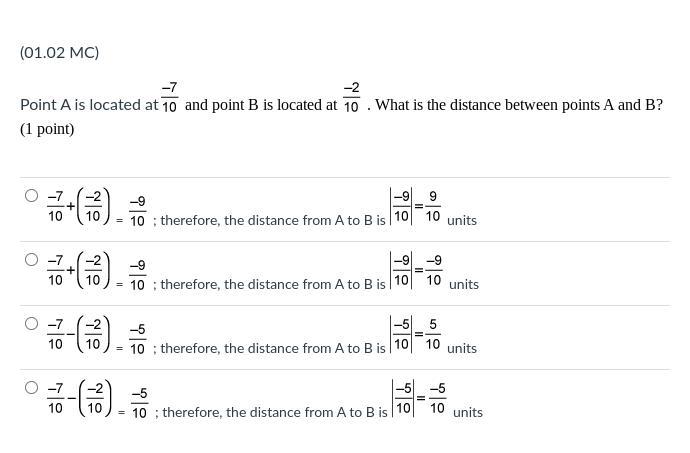
Task: Click the third answer's "therefore" sentence
Action: [x=272, y=348]
